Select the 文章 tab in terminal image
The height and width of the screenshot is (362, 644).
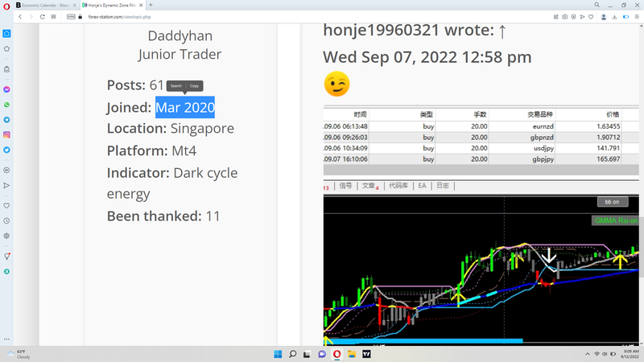[x=370, y=186]
